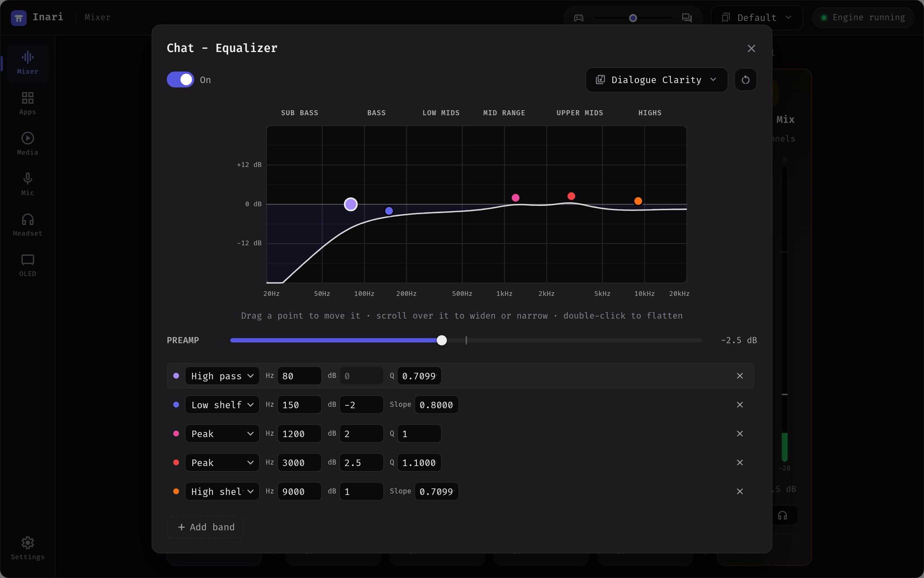
Task: Click the game/chat balance slider knob
Action: [x=633, y=18]
